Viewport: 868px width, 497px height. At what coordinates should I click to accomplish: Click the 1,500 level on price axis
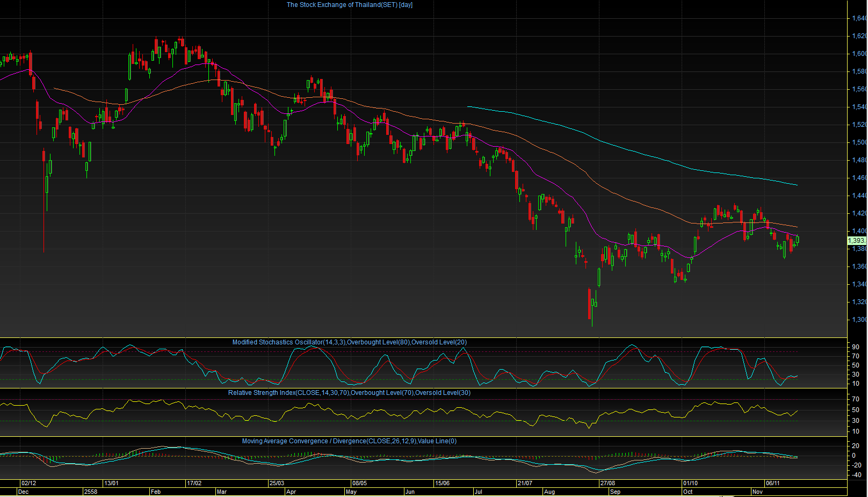(x=859, y=142)
